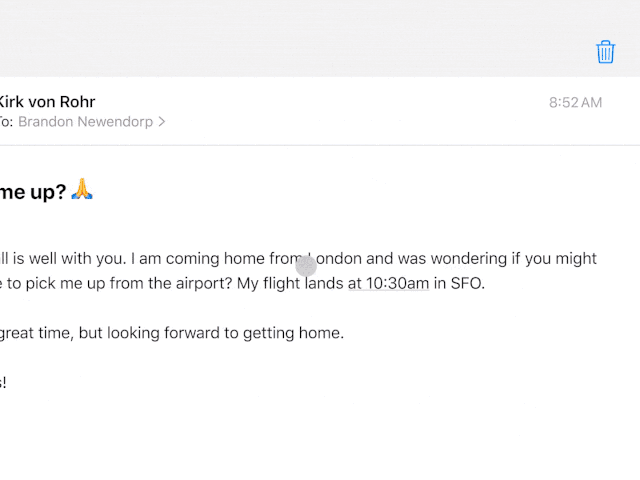The width and height of the screenshot is (640, 480).
Task: Select recipient Brandon Newendorp
Action: coord(86,122)
